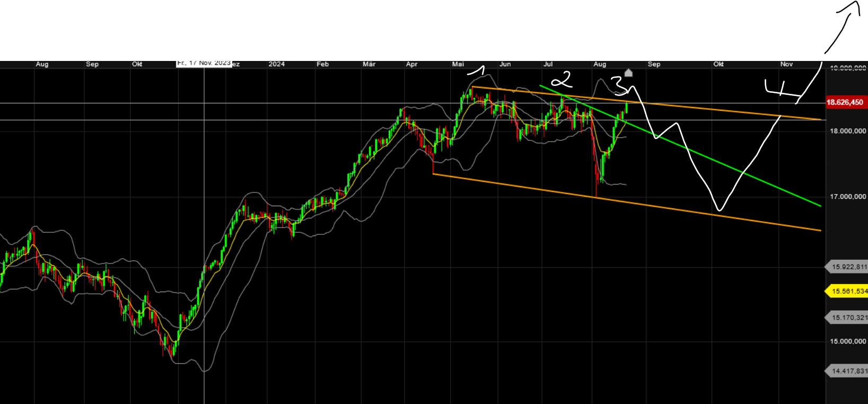Click the 'Apr' month label on time axis
Screen dimensions: 868x404
pyautogui.click(x=411, y=64)
